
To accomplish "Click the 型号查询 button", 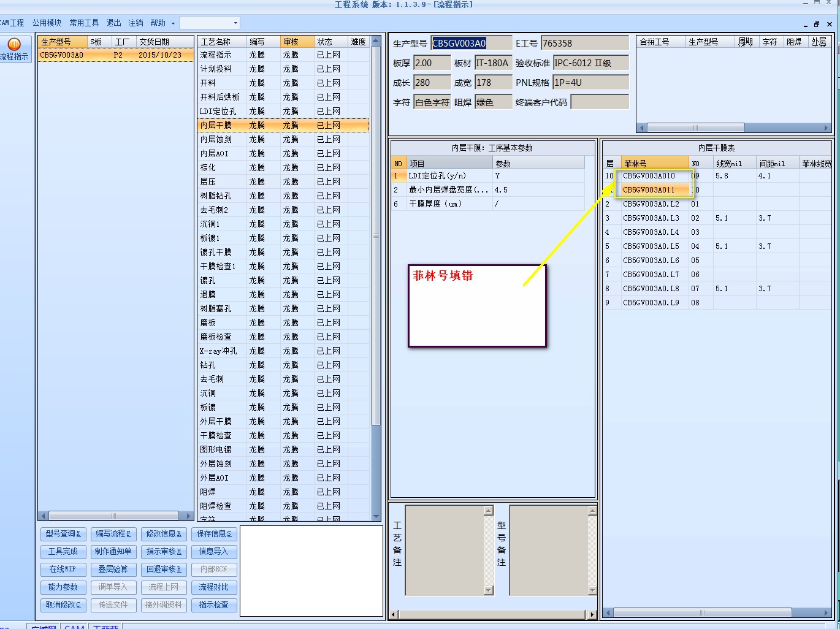I will [x=63, y=534].
